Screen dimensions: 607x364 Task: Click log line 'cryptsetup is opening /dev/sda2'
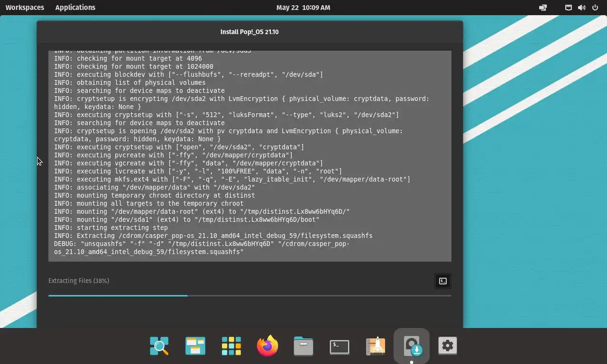pyautogui.click(x=229, y=135)
